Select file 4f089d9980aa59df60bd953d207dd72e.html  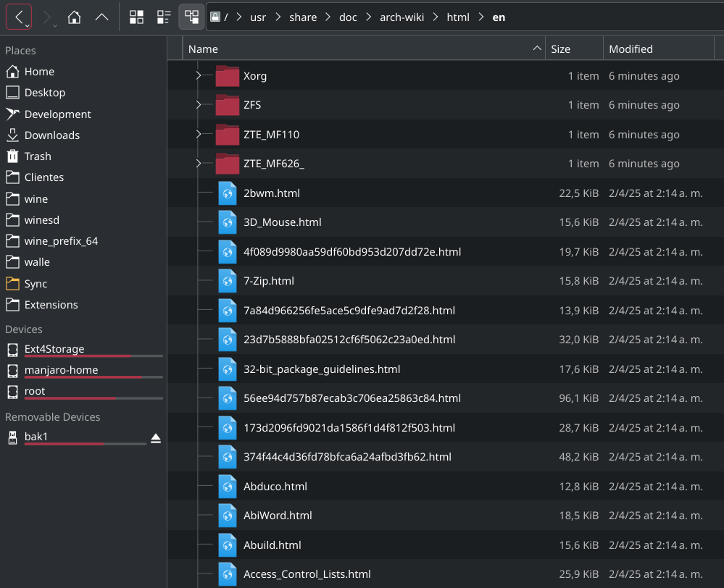(352, 252)
